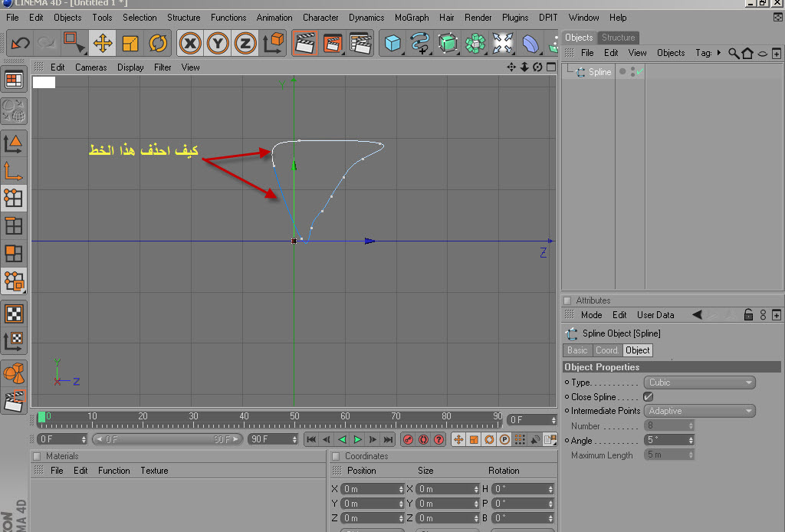
Task: Switch to Points editing mode
Action: 14,199
